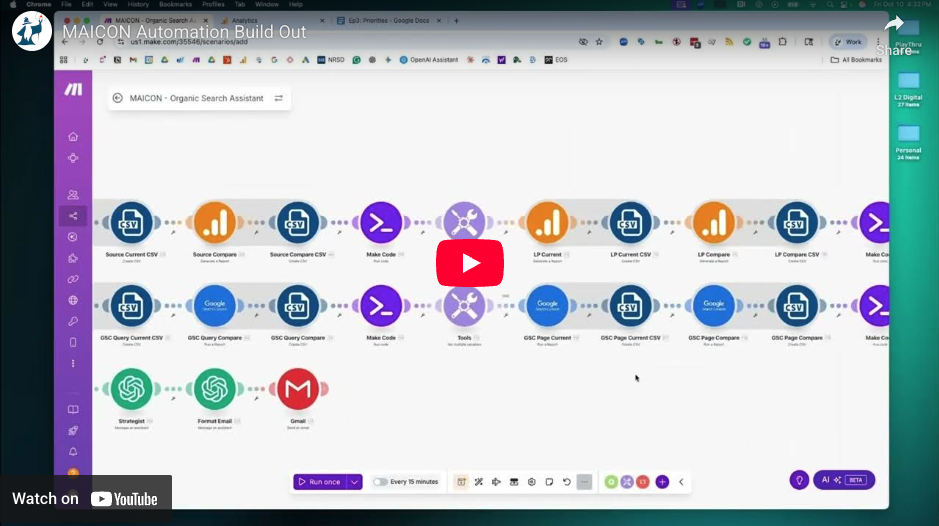939x526 pixels.
Task: Open Connections link icon in sidebar
Action: [73, 279]
